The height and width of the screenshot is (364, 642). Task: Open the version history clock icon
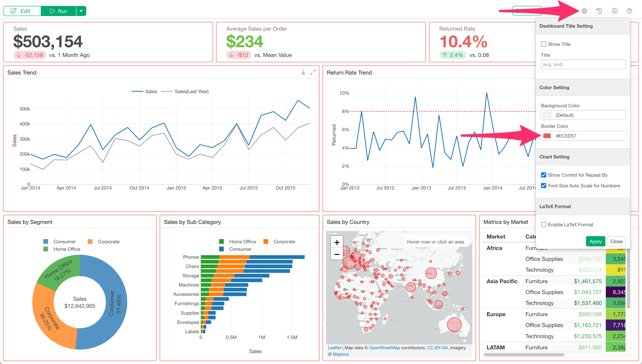click(x=599, y=11)
